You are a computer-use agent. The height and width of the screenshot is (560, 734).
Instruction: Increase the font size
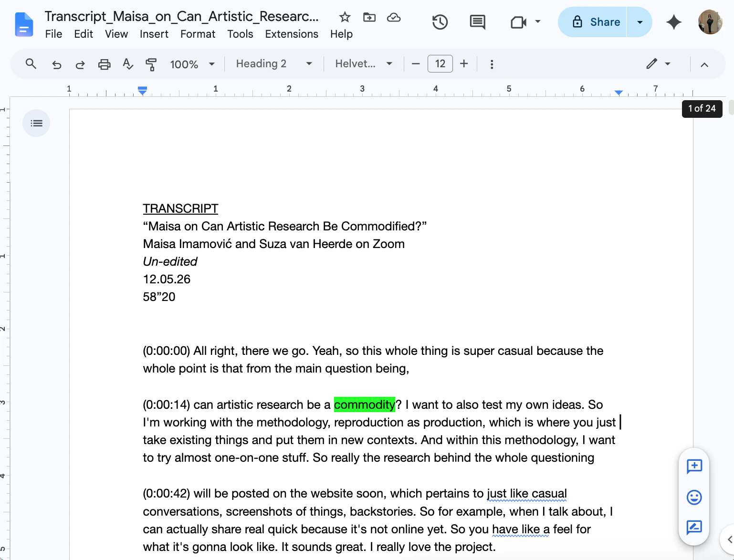(464, 64)
